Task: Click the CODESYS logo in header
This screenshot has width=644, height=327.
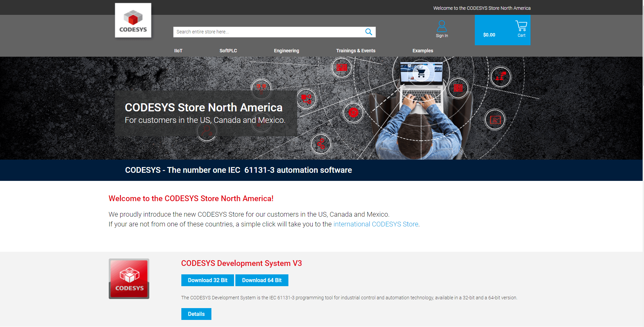Action: pos(133,20)
